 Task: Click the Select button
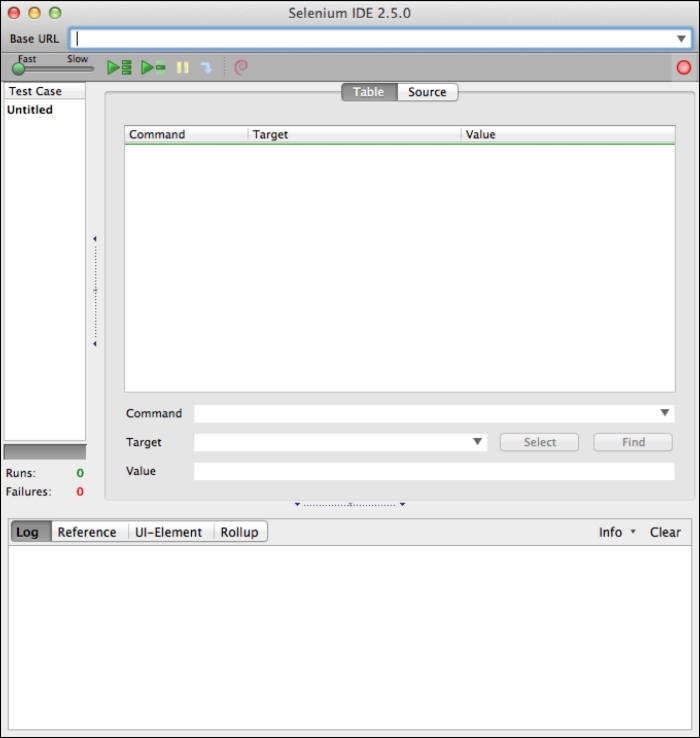539,442
